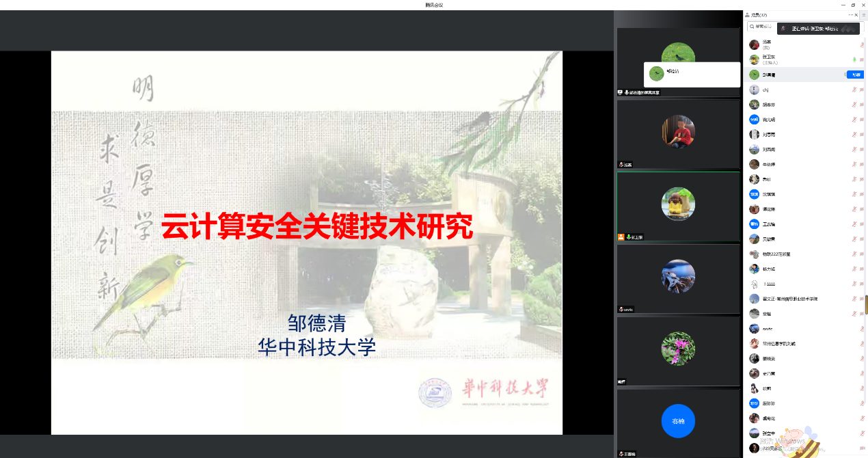868x458 pixels.
Task: Click the blue button on the highlighted member row
Action: tap(855, 75)
